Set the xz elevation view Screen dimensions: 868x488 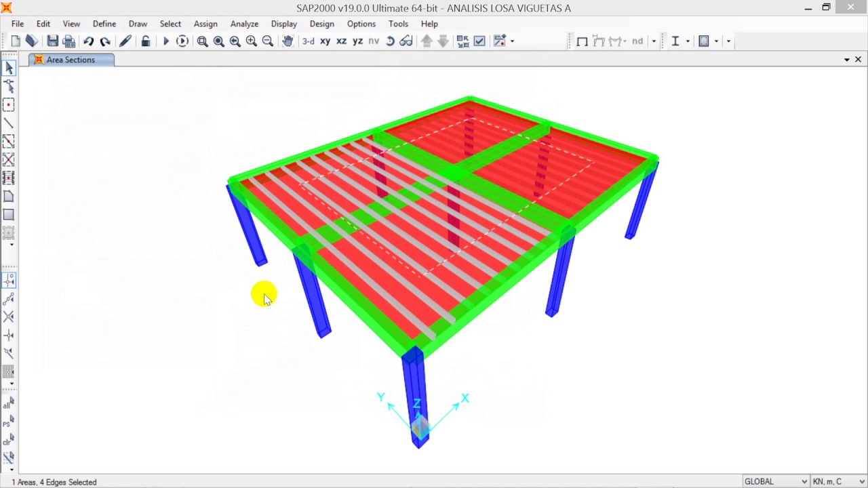(341, 41)
